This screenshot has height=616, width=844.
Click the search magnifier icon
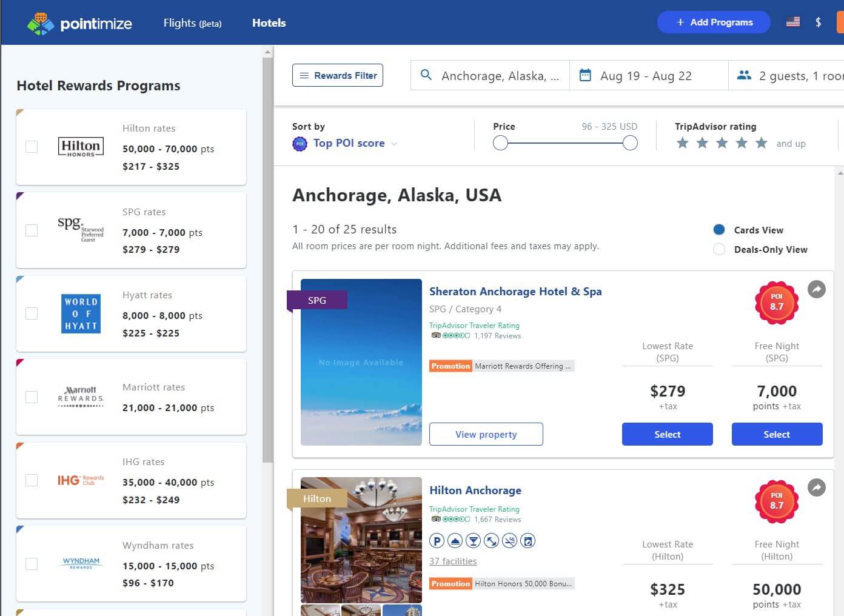click(x=426, y=75)
